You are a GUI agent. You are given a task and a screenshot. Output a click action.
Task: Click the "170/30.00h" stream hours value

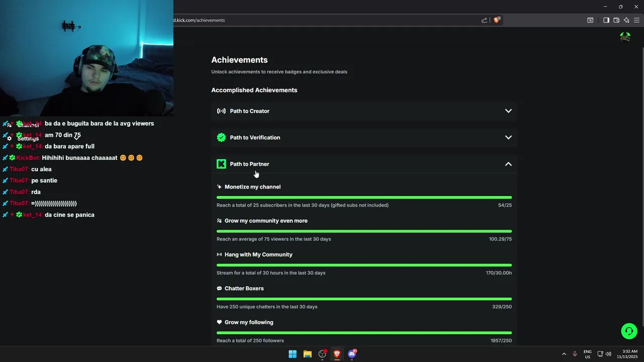499,273
